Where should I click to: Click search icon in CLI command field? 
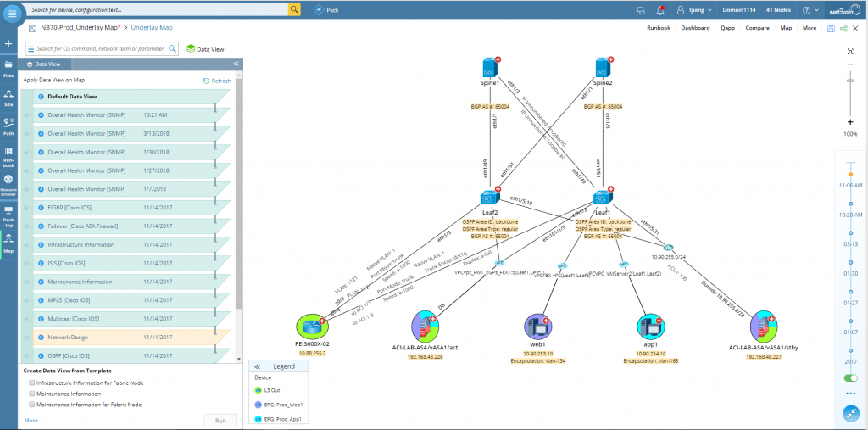pyautogui.click(x=172, y=48)
